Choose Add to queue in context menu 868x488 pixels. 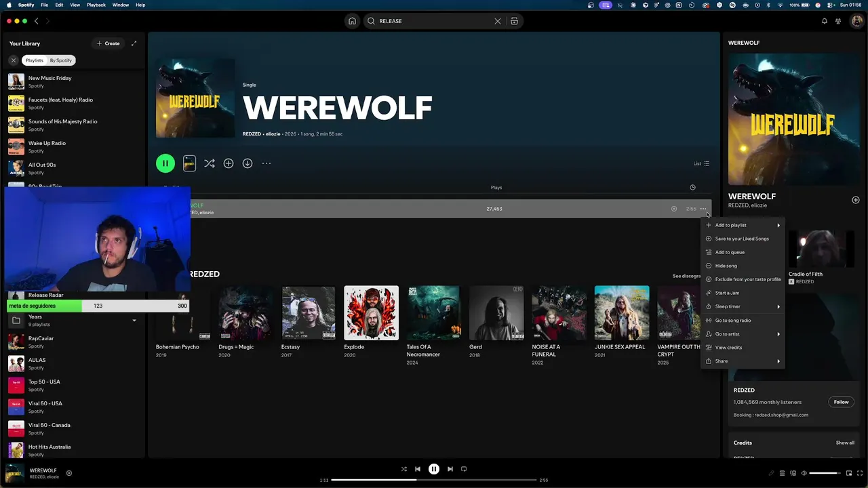click(743, 252)
